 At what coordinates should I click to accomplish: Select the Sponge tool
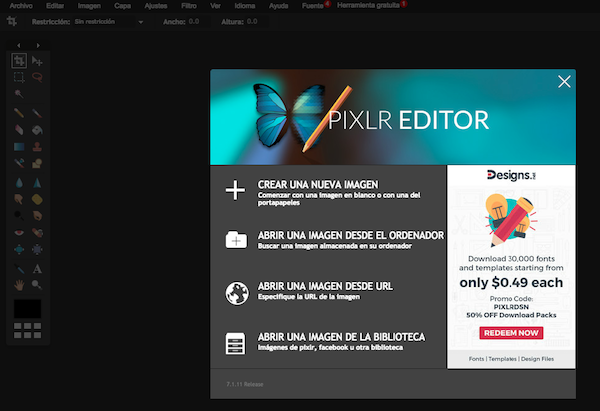coord(37,199)
